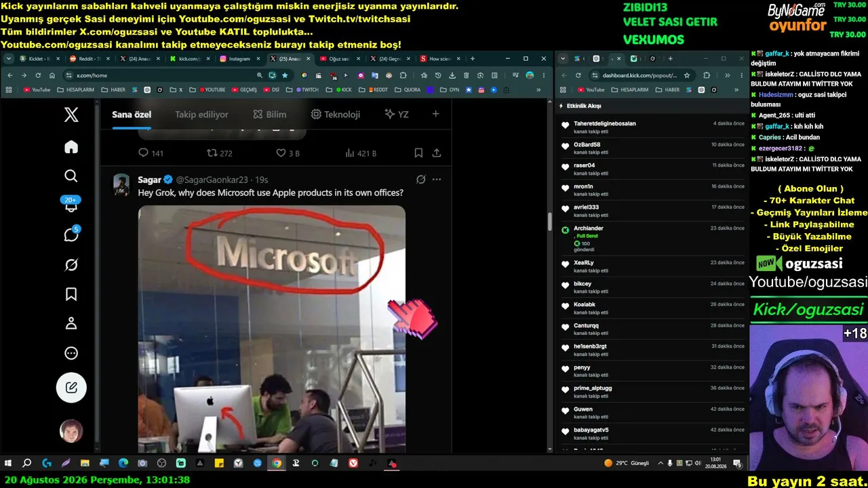Open the @SagarGaonkar23 handle link
This screenshot has height=488, width=868.
(x=212, y=180)
